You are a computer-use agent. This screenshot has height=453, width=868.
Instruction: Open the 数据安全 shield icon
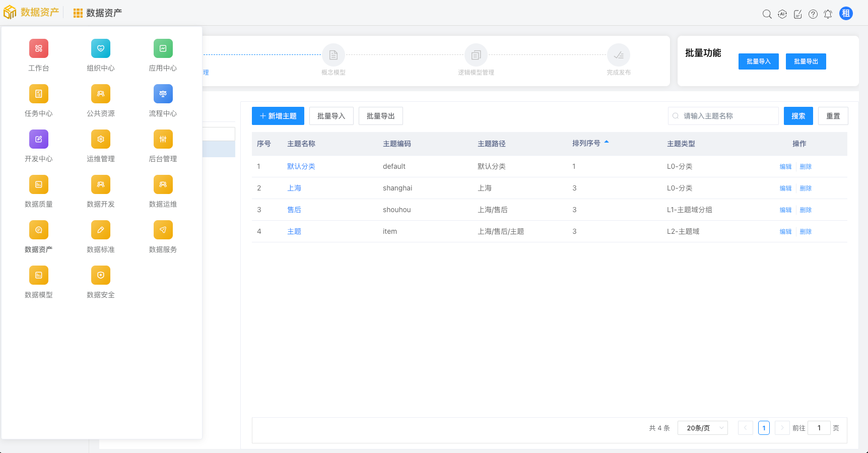tap(101, 276)
